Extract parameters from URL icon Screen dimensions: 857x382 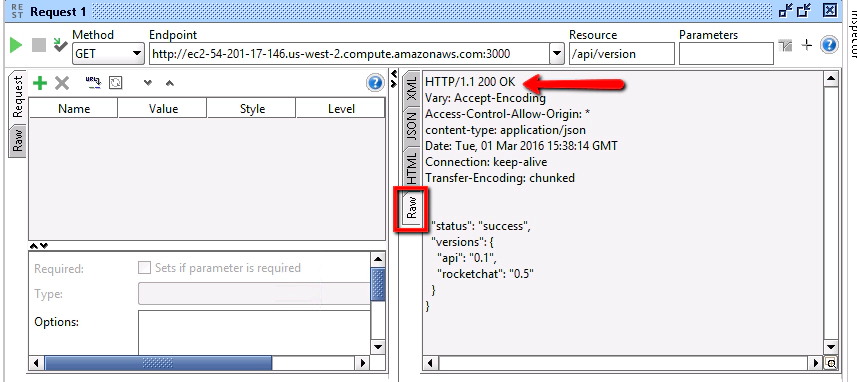tap(93, 83)
